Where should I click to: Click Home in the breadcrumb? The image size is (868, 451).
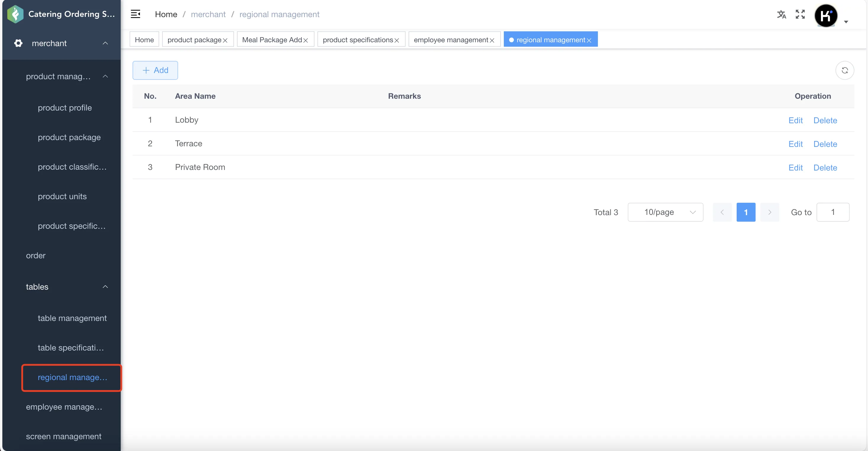click(166, 14)
